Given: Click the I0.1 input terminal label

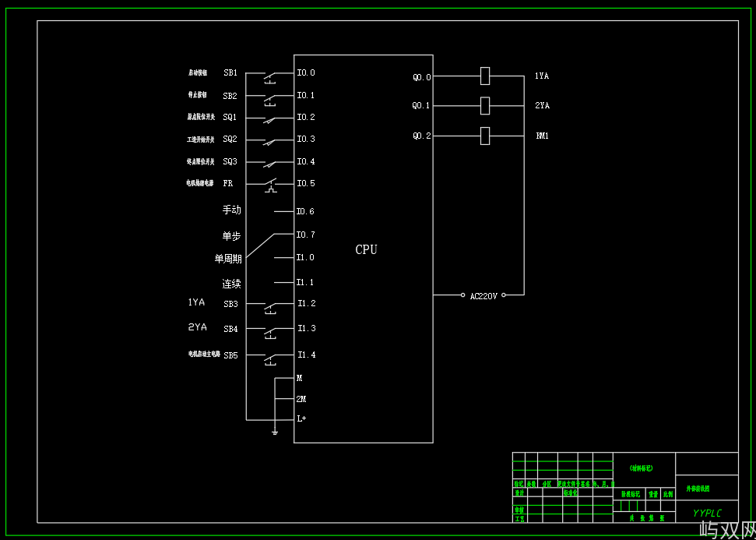Looking at the screenshot, I should click(306, 95).
